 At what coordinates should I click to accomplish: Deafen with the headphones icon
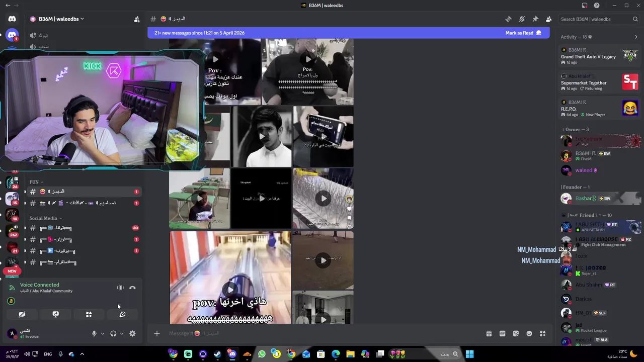pyautogui.click(x=113, y=333)
